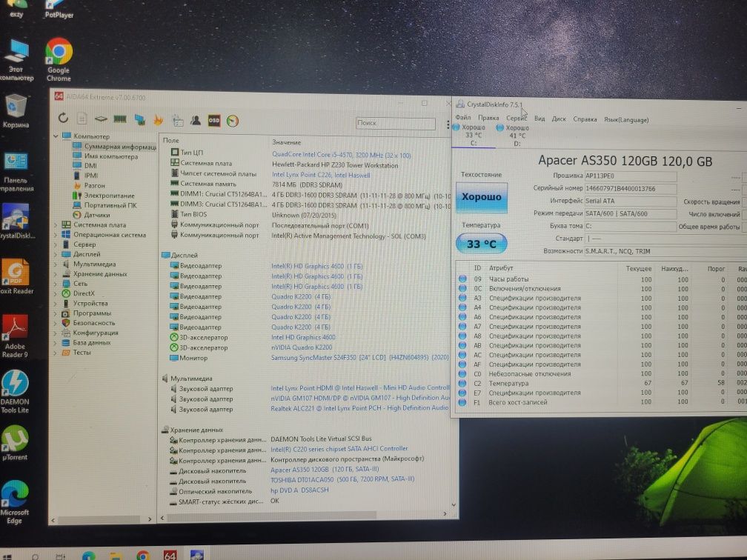Select the DAEMON Tools Lite desktop icon
Image resolution: width=747 pixels, height=560 pixels.
click(15, 391)
